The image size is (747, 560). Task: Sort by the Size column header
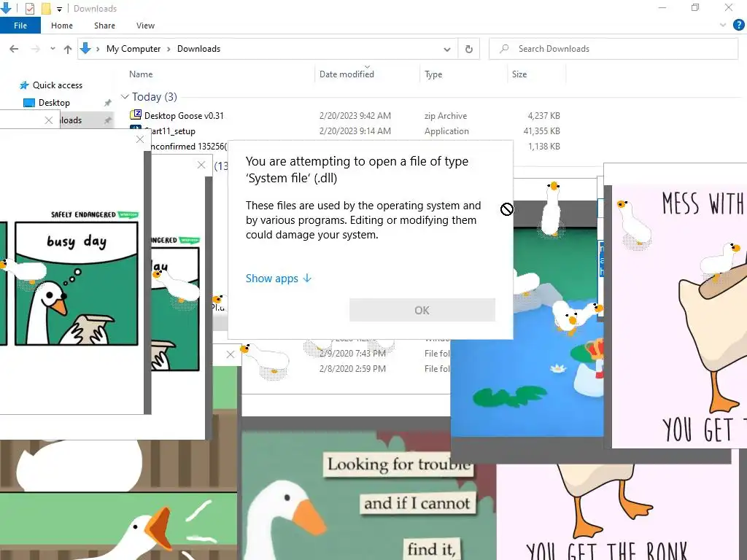[x=519, y=74]
